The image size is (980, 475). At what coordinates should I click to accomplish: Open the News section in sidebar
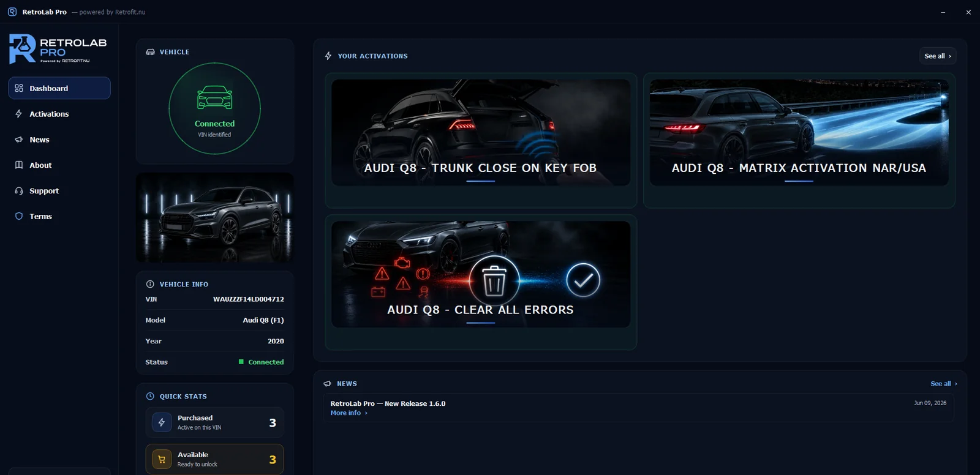click(59, 140)
